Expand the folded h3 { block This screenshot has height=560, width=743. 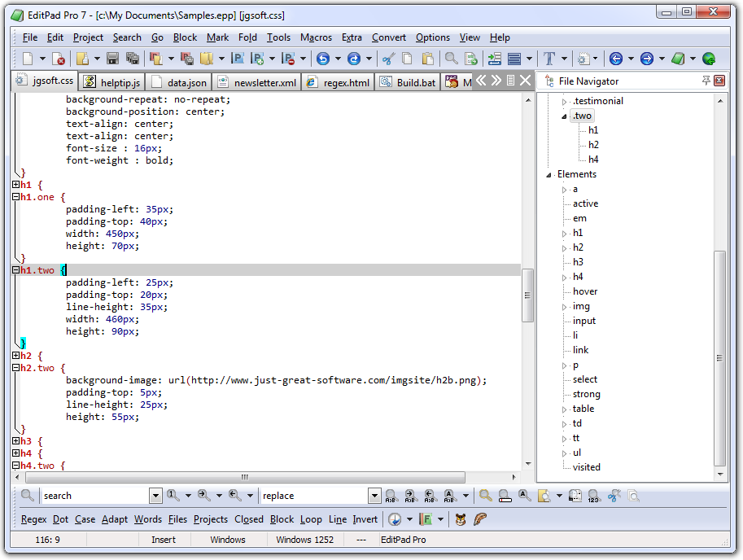click(15, 441)
